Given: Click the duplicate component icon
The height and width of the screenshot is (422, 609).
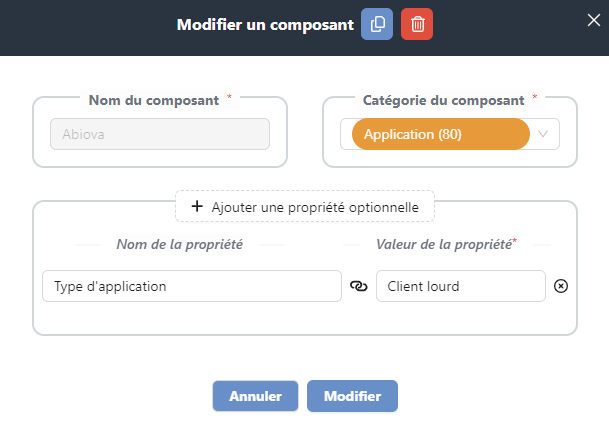Looking at the screenshot, I should click(x=377, y=25).
